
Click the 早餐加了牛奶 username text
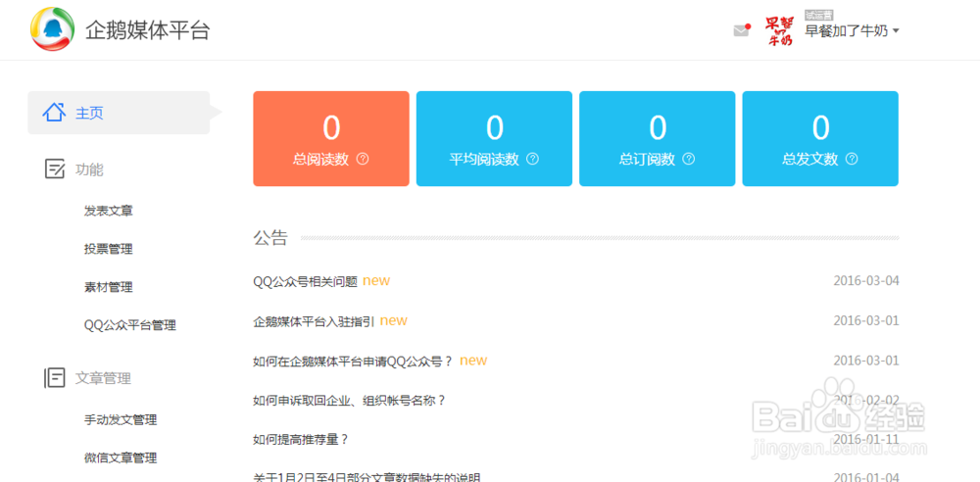tap(847, 31)
